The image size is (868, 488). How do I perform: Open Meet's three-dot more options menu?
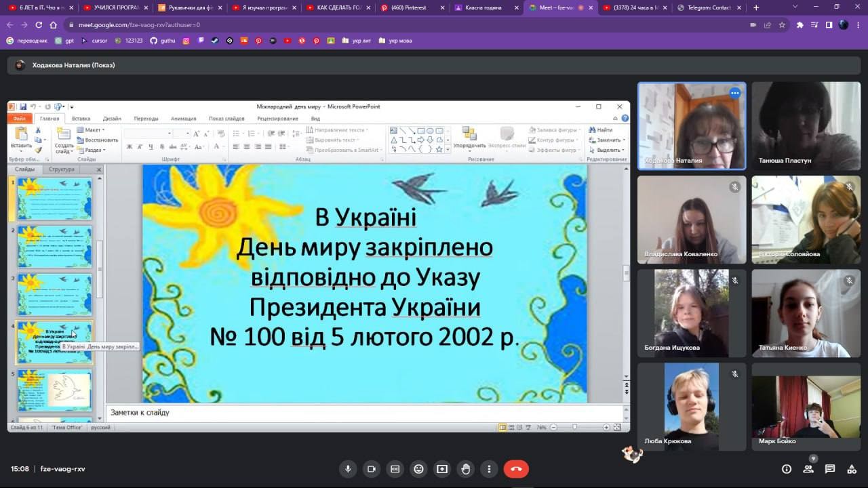[x=489, y=469]
